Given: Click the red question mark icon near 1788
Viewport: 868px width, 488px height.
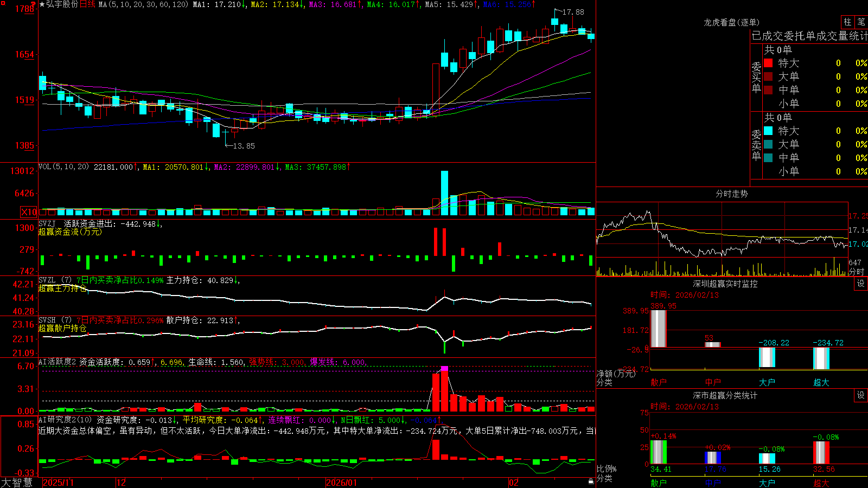Looking at the screenshot, I should [x=34, y=4].
